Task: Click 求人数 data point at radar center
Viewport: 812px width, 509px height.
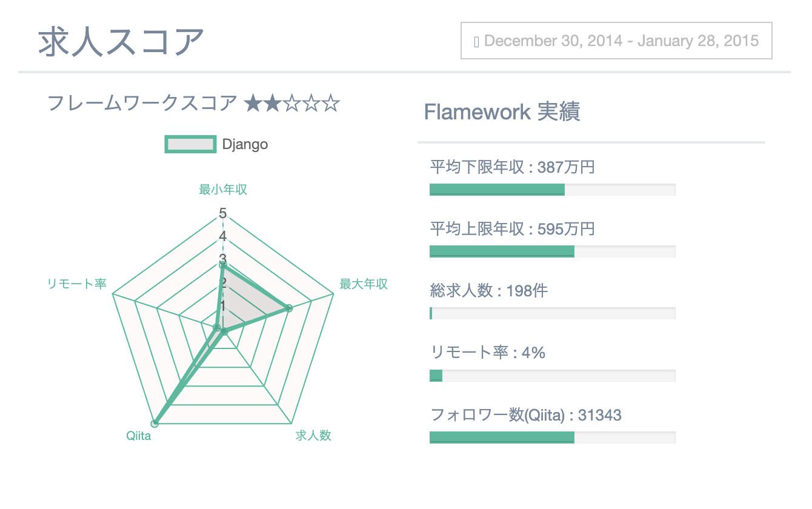Action: [224, 331]
